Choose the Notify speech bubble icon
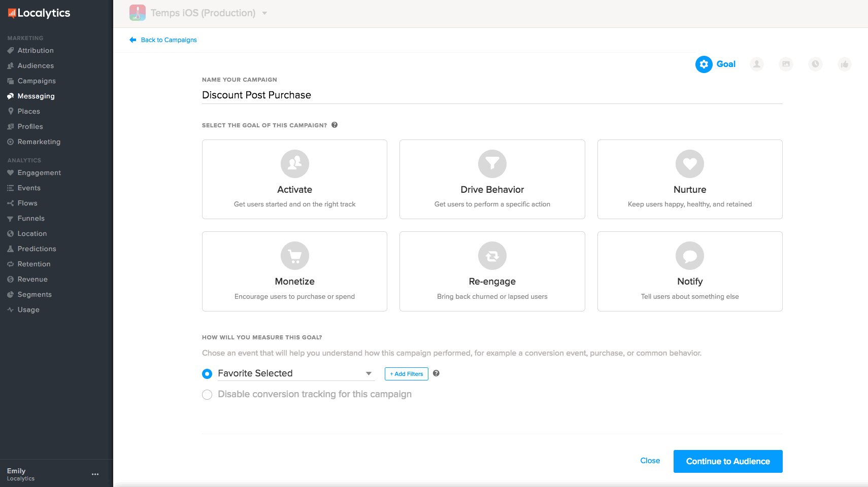The width and height of the screenshot is (868, 487). (x=689, y=256)
